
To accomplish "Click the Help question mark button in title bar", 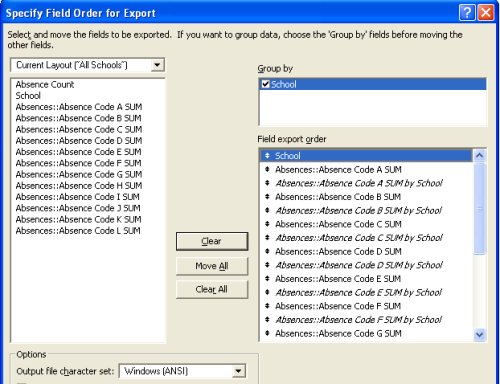I will (x=467, y=13).
